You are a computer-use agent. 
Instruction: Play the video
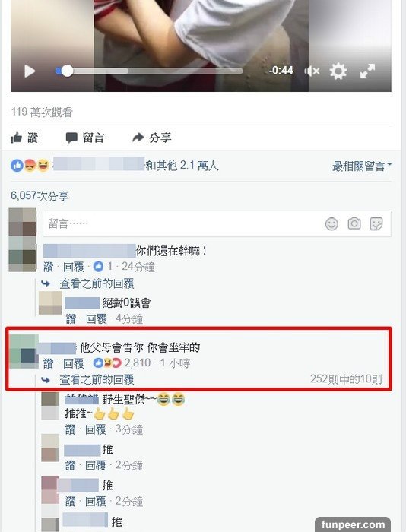(30, 71)
